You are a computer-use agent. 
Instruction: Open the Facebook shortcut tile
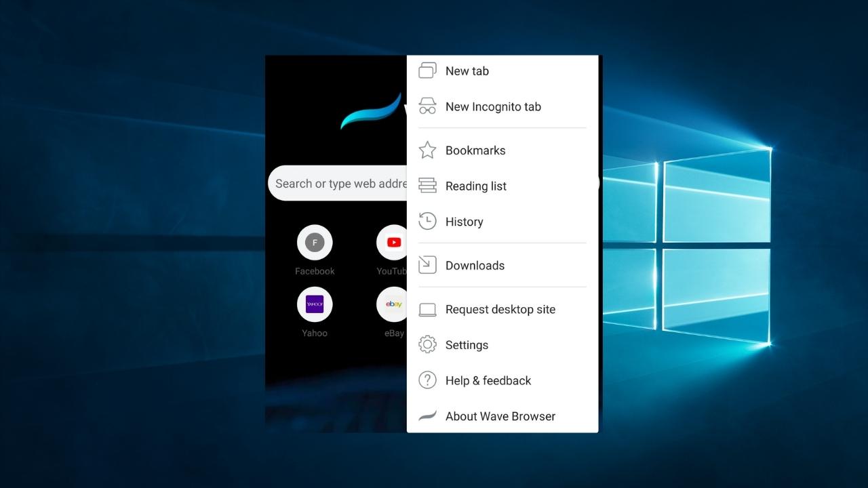pyautogui.click(x=315, y=242)
